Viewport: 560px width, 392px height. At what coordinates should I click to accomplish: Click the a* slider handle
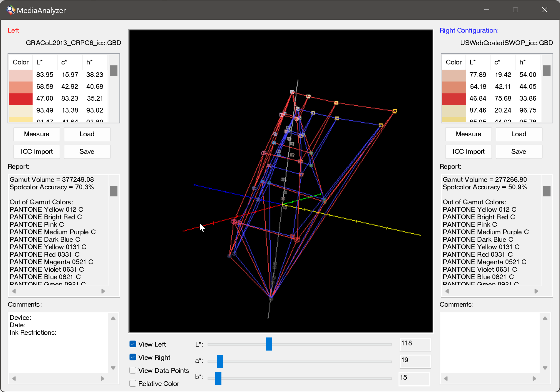[x=220, y=361]
